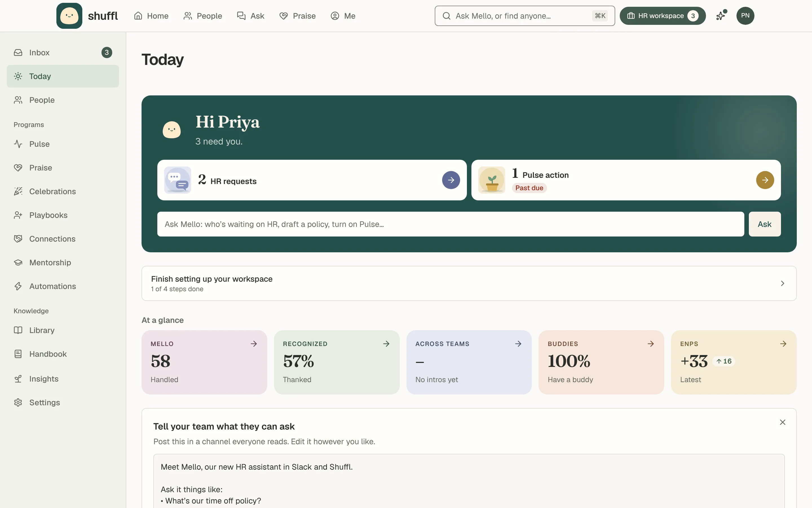
Task: Open the eNPS card arrow
Action: click(783, 344)
